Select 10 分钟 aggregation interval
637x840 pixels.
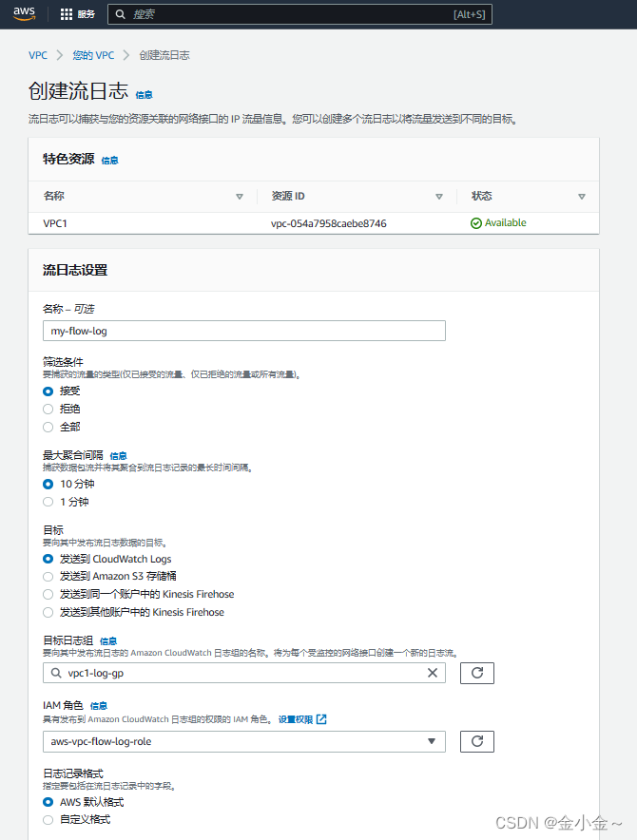(x=48, y=484)
